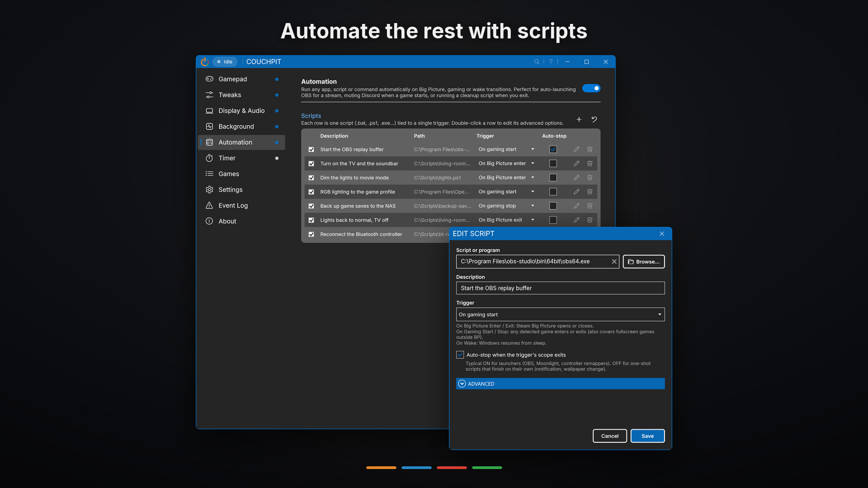Click the Couchpit power logo icon

coord(205,61)
